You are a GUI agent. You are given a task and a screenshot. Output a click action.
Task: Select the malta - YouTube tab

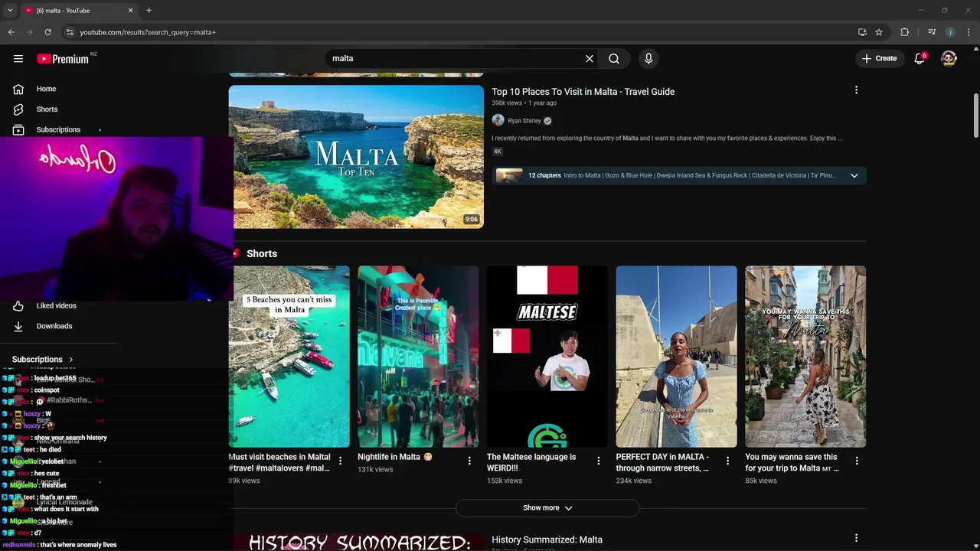point(79,11)
